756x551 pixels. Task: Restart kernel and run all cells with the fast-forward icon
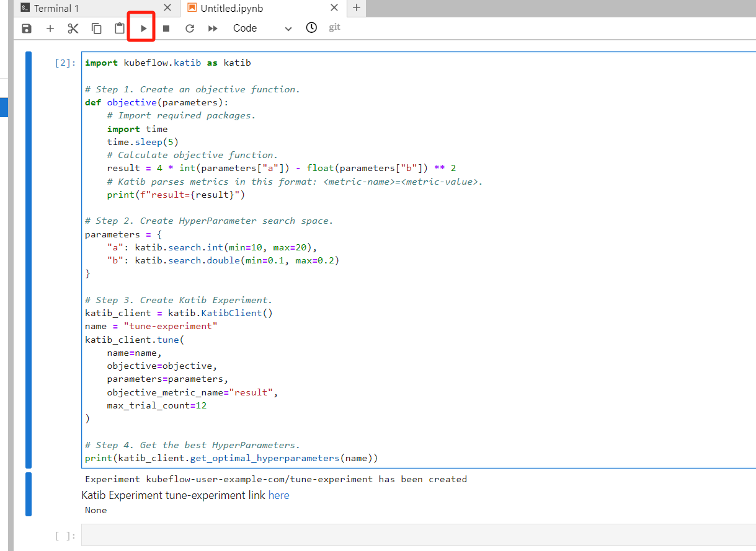213,29
